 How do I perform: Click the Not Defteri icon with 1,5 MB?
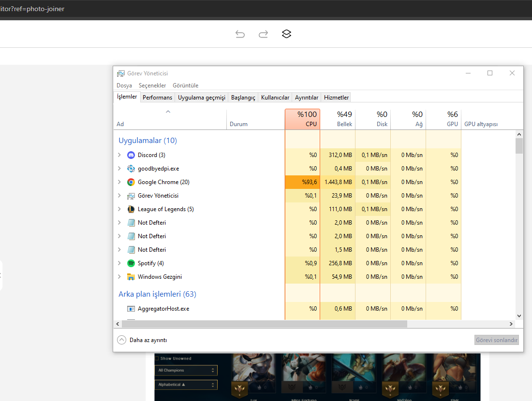tap(131, 250)
